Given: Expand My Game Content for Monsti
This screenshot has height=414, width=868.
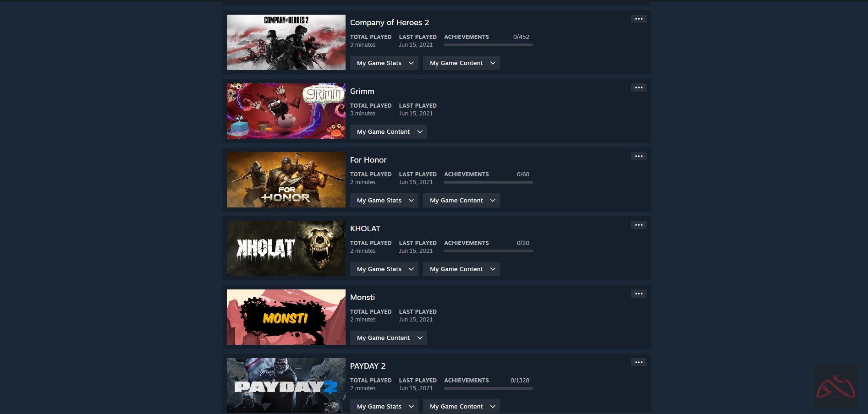Looking at the screenshot, I should tap(389, 338).
